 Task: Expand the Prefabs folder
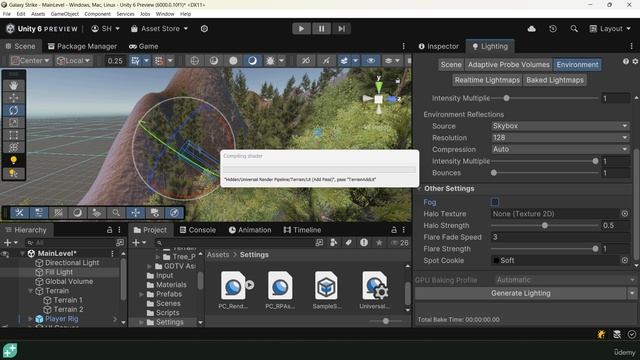click(x=141, y=294)
